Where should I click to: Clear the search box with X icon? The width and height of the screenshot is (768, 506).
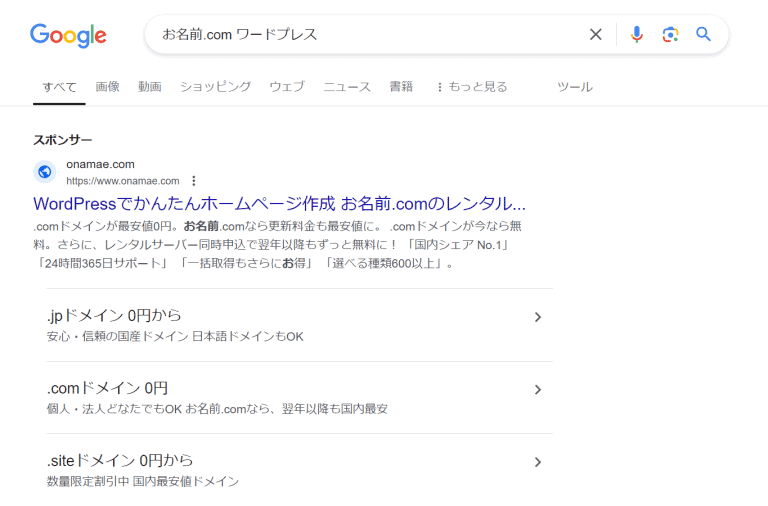[596, 35]
